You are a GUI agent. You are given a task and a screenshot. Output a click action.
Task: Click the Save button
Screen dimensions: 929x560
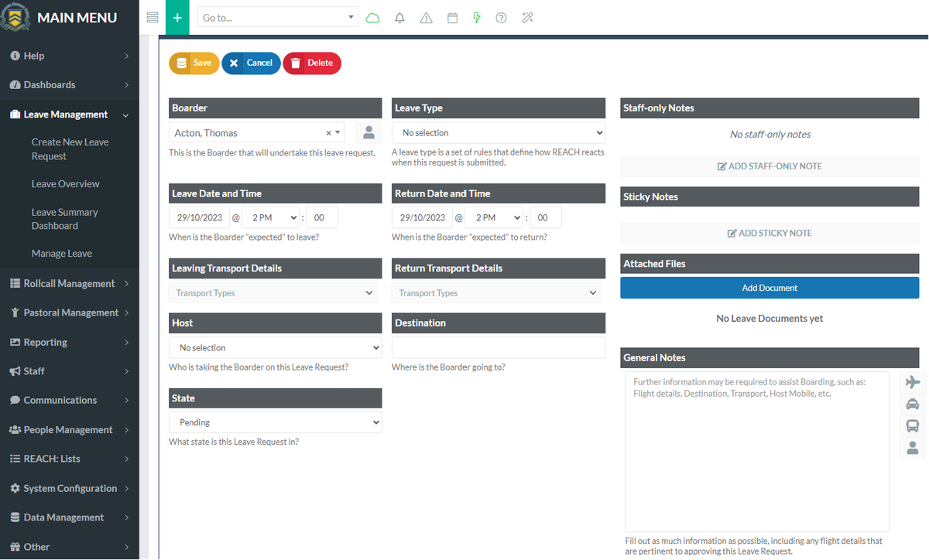click(x=194, y=63)
